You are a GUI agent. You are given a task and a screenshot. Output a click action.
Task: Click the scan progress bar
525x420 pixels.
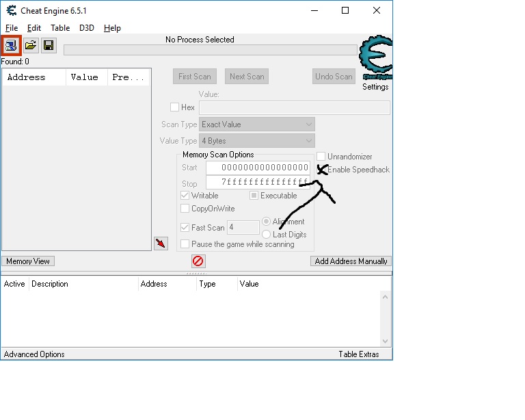tap(210, 50)
